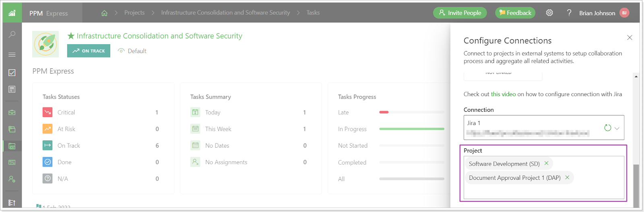Remove Software Development (SD) project chip
This screenshot has width=644, height=212.
(546, 163)
